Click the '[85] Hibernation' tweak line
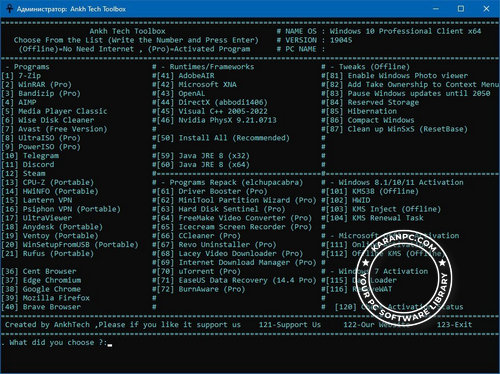 361,111
